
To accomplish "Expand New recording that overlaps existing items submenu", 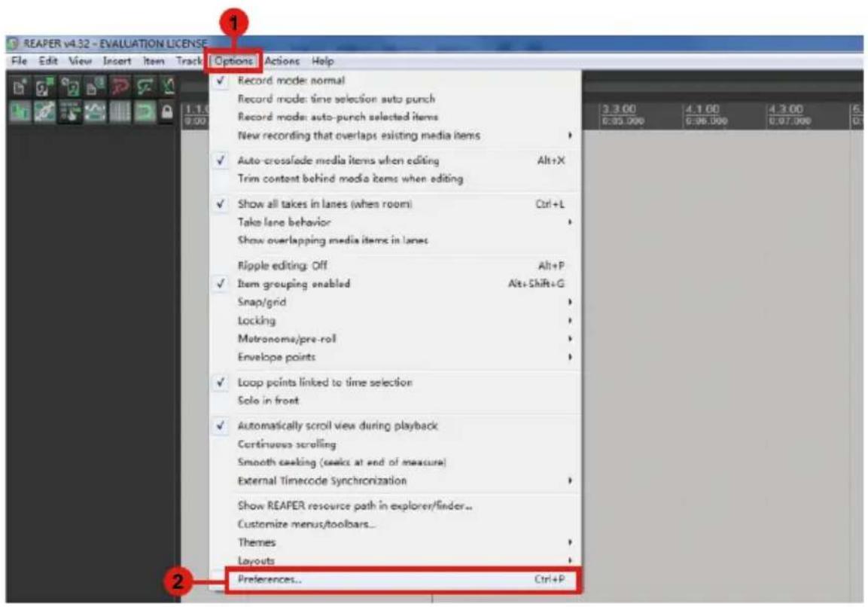I will tap(395, 136).
